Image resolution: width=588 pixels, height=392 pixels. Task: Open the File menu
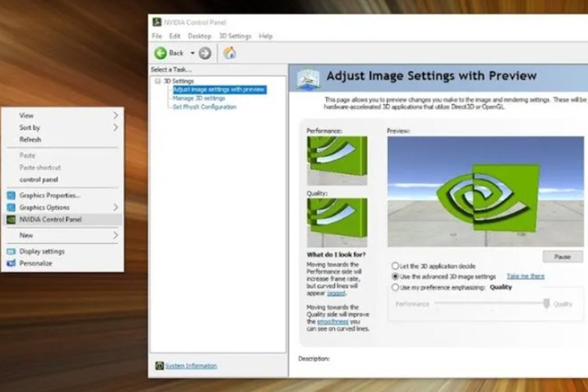click(157, 36)
